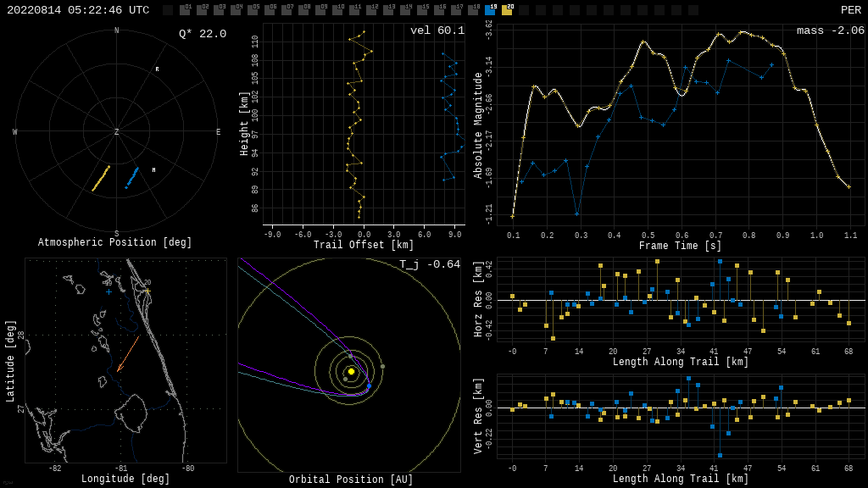Click the station 12 indicator square

[x=371, y=10]
